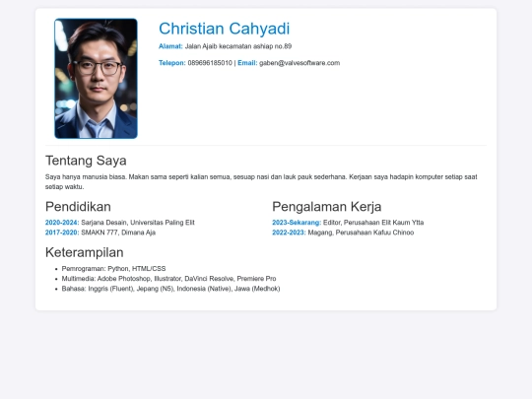Click the Multimedia skills list item

tap(169, 279)
